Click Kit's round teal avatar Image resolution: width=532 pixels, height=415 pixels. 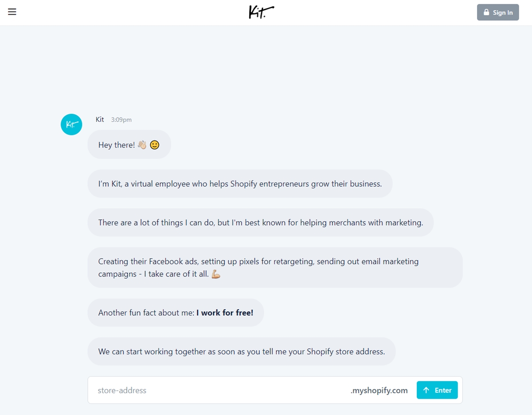71,124
